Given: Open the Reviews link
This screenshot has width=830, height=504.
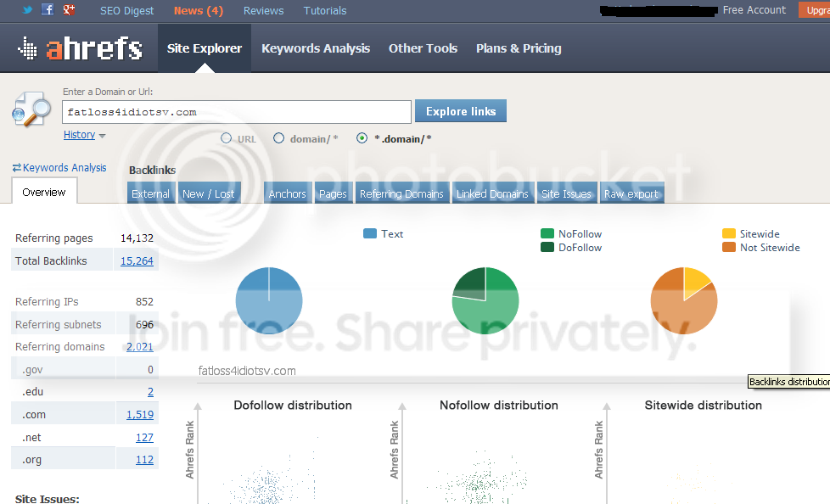Looking at the screenshot, I should tap(264, 10).
